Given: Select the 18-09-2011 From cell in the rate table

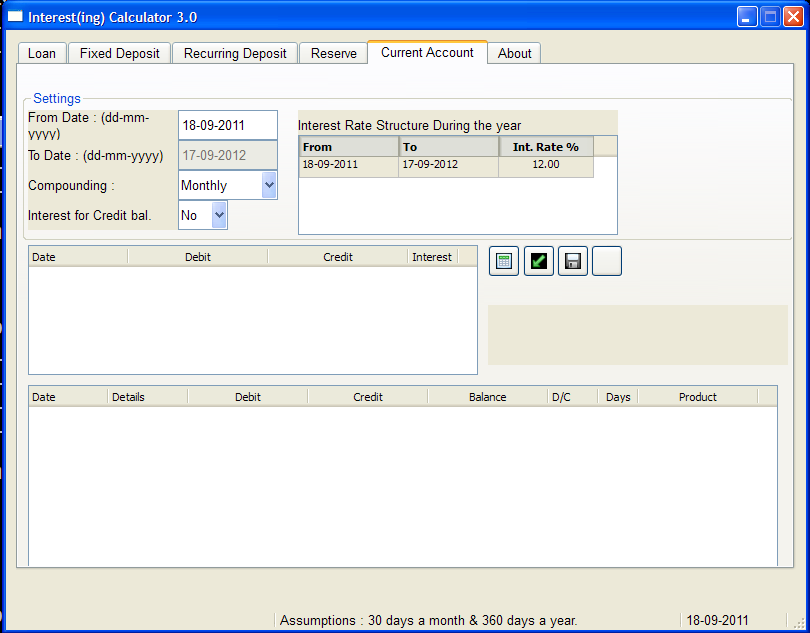Looking at the screenshot, I should pyautogui.click(x=348, y=165).
